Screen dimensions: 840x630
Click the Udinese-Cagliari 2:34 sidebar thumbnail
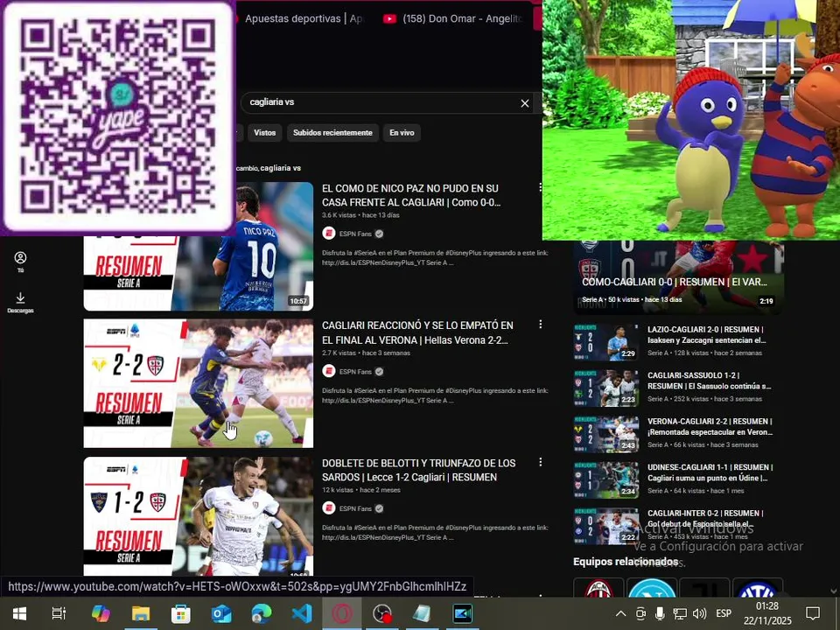point(605,479)
